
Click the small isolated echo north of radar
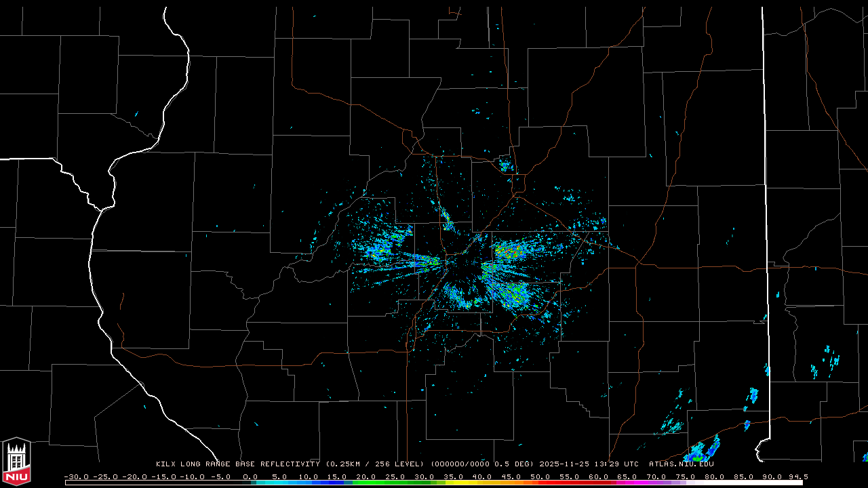[x=505, y=165]
